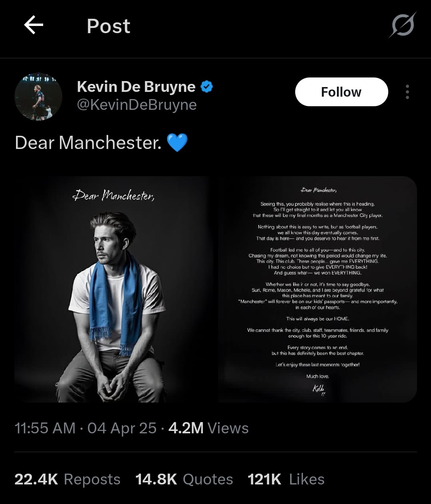Tap the Kdb signature on the letter
The height and width of the screenshot is (504, 431).
pyautogui.click(x=319, y=389)
